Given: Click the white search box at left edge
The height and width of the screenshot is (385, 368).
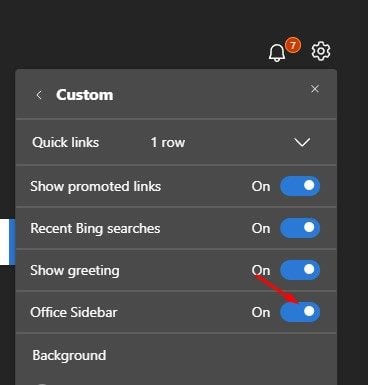Looking at the screenshot, I should point(7,242).
